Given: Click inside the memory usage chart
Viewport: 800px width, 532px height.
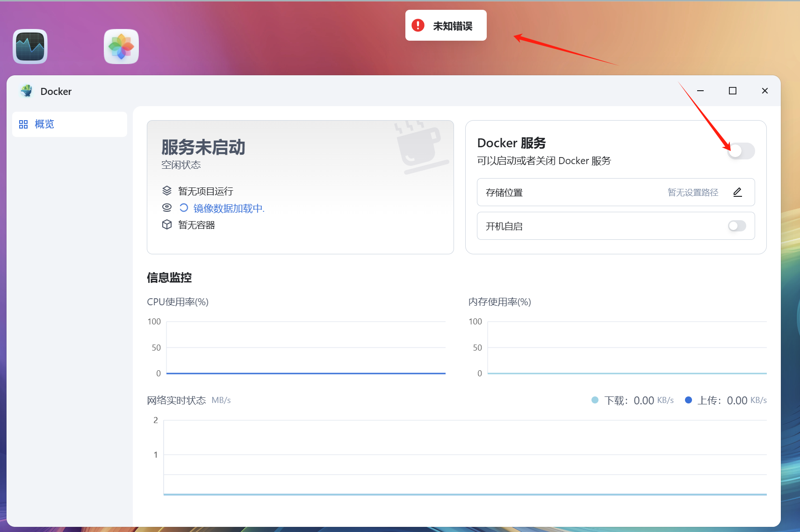Looking at the screenshot, I should click(x=627, y=347).
